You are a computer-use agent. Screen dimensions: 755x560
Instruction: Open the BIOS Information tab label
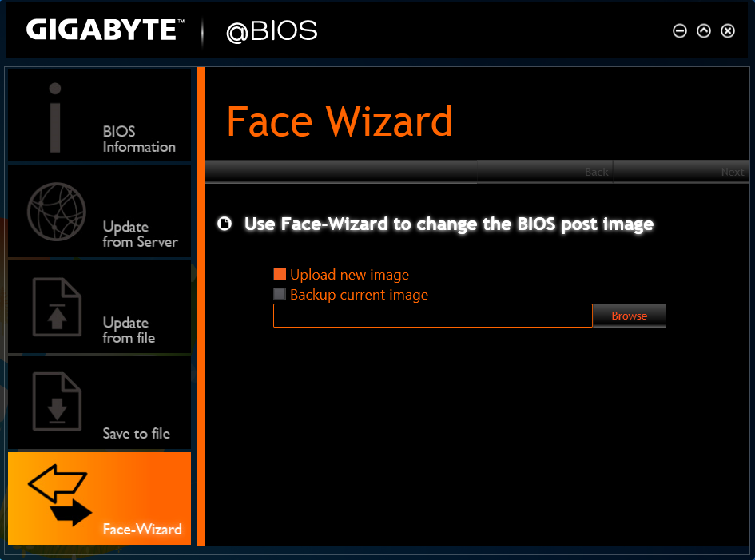139,139
